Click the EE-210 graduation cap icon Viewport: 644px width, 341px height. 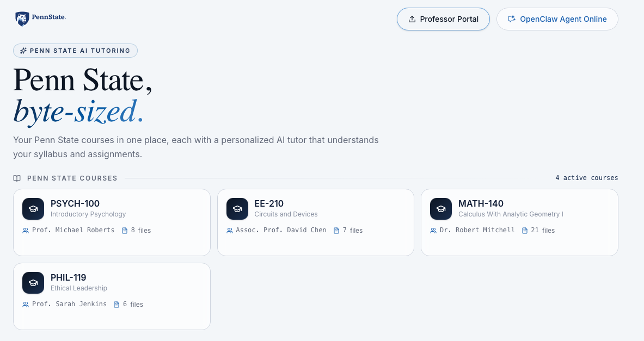click(x=237, y=209)
